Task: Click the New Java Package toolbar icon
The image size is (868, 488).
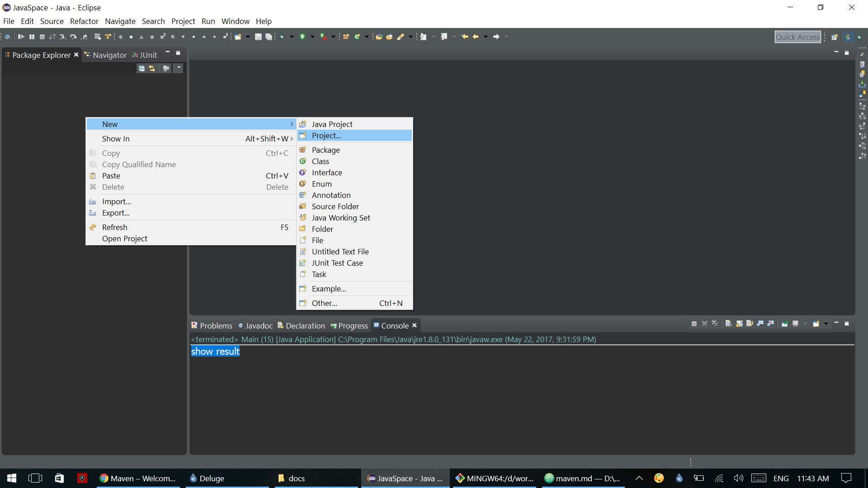Action: (346, 37)
